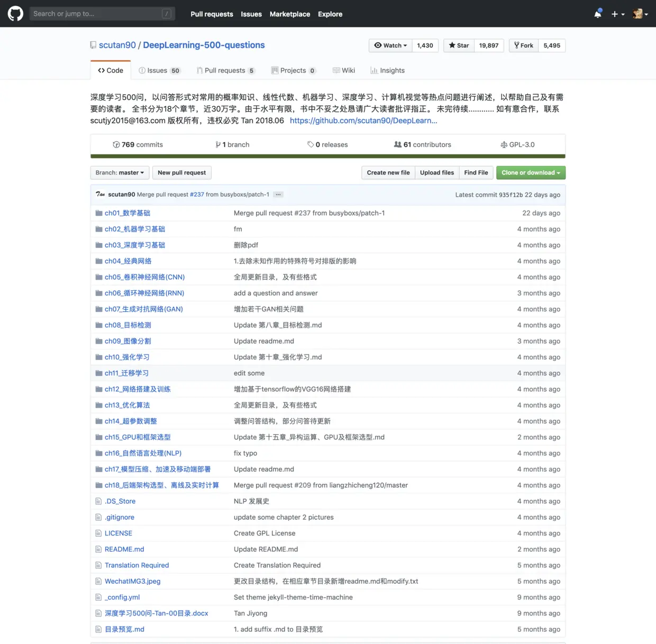Open the ch04_经典网络 folder
The width and height of the screenshot is (656, 644).
click(128, 261)
